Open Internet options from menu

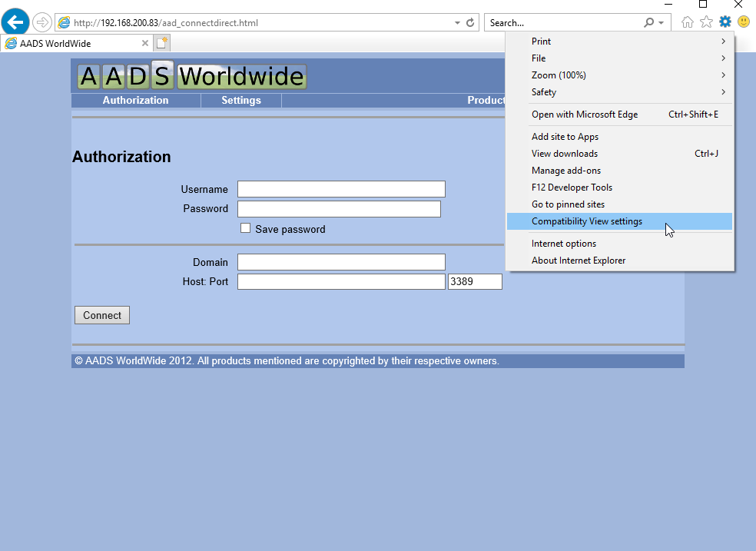(x=564, y=244)
